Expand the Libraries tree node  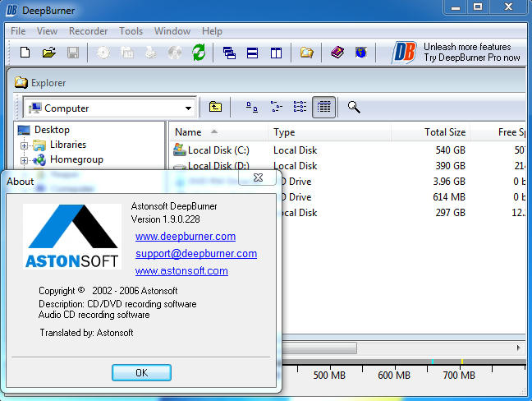tap(24, 145)
